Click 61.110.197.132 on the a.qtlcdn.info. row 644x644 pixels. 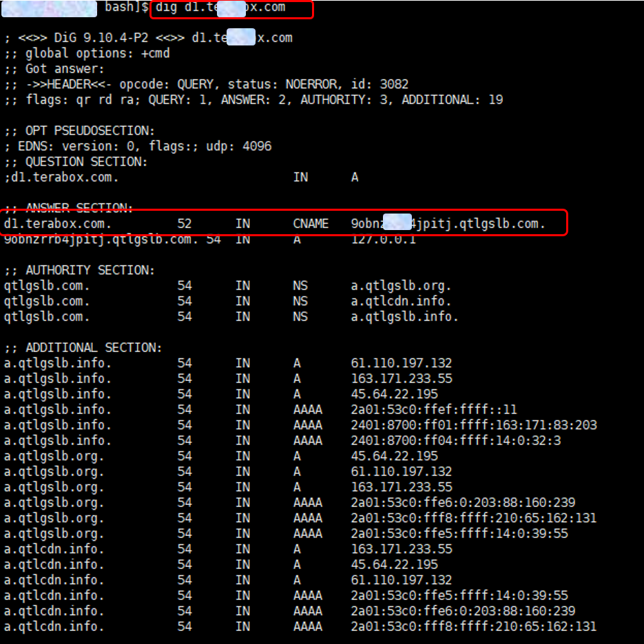point(402,581)
